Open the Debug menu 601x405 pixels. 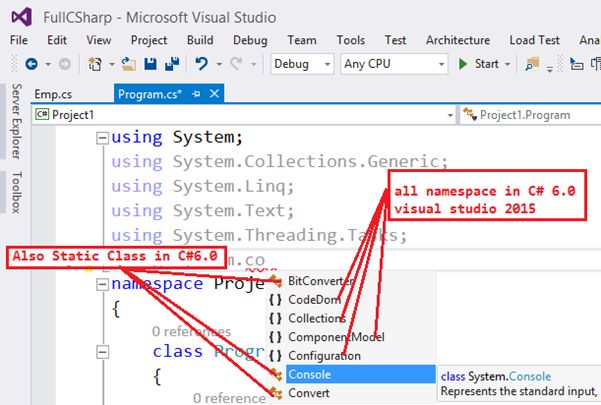click(x=250, y=40)
